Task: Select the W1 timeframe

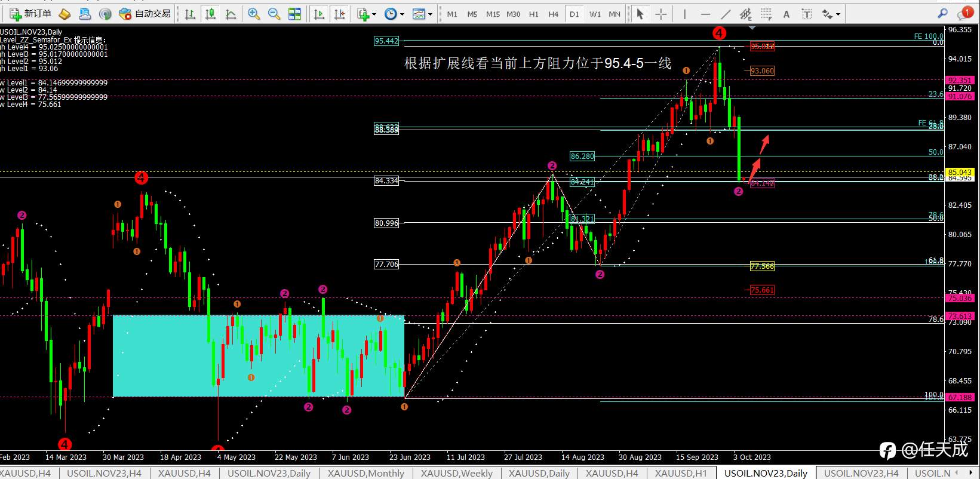Action: tap(595, 14)
